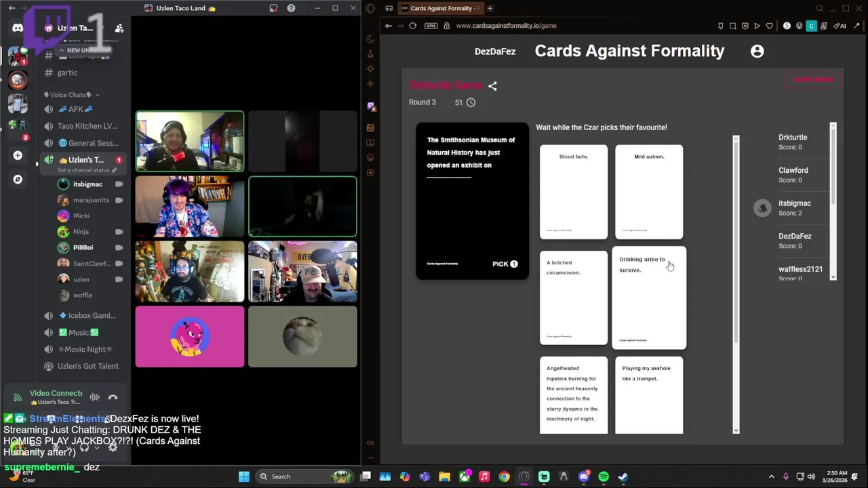Toggle Discord noise suppression waveform icon
Viewport: 868px width, 488px height.
[95, 397]
